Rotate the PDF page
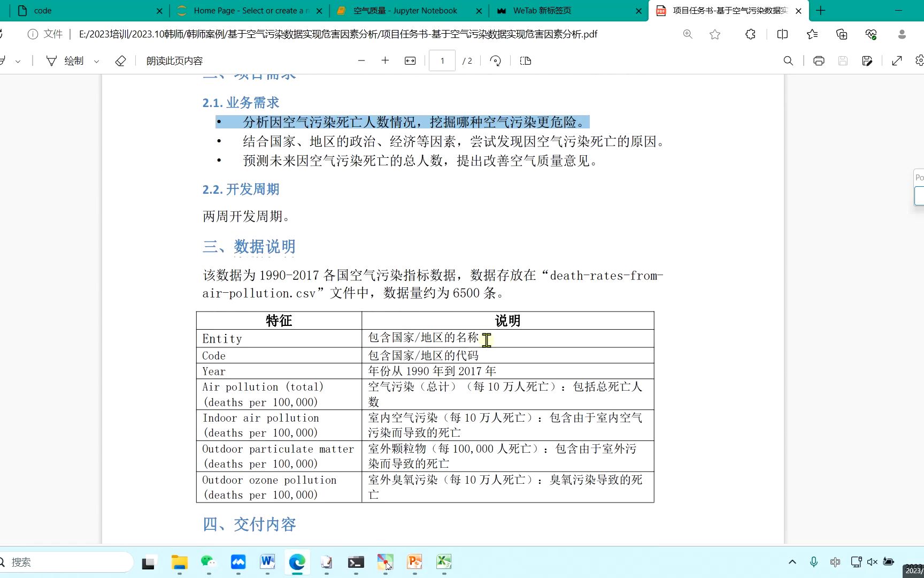 click(x=495, y=61)
